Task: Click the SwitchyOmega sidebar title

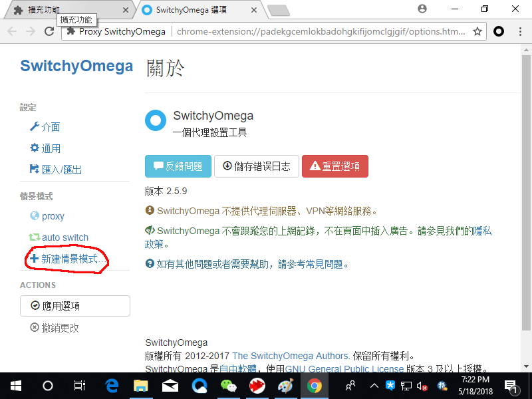Action: pos(76,66)
